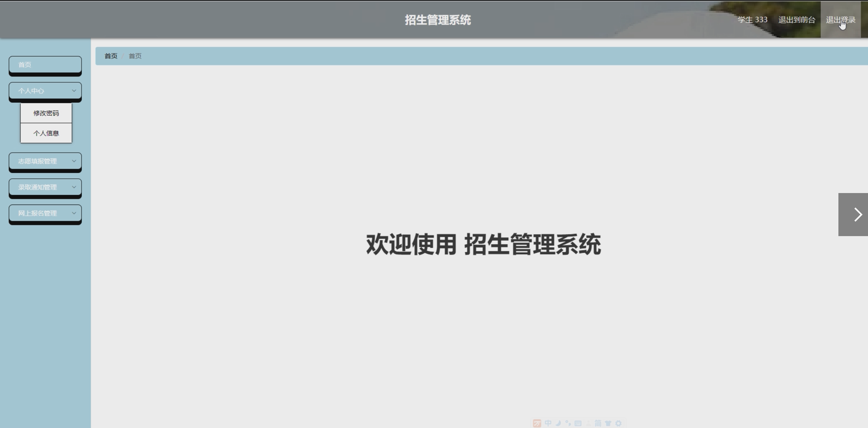Screen dimensions: 868x428
Task: Toggle Chinese punctuation mode
Action: (568, 423)
